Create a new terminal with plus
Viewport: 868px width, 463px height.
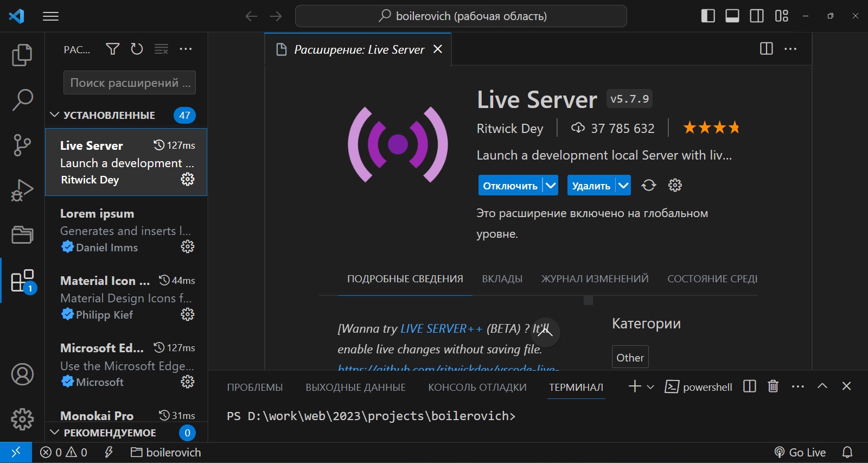[634, 386]
